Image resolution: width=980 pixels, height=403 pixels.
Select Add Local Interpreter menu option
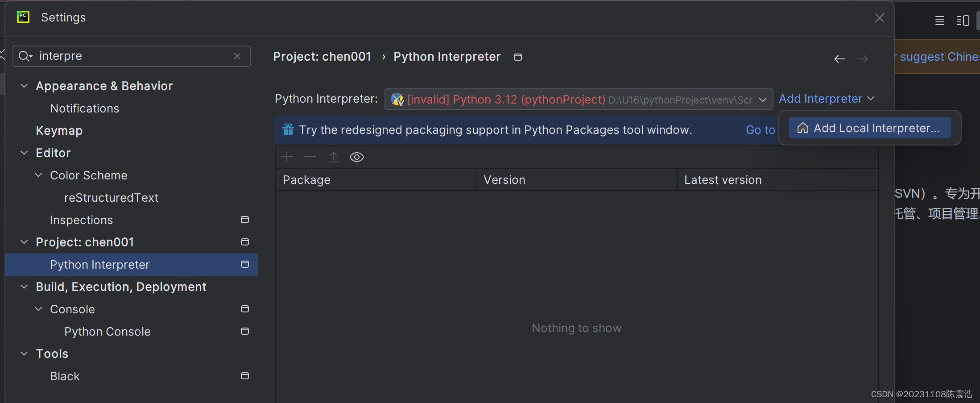pyautogui.click(x=869, y=128)
